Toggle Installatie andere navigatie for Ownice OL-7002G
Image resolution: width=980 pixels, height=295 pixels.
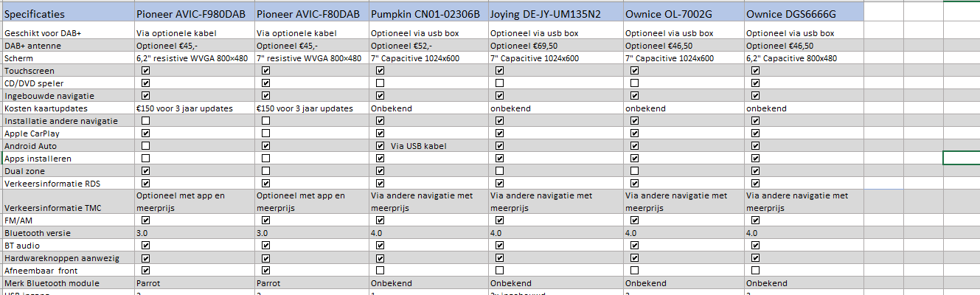pyautogui.click(x=634, y=121)
